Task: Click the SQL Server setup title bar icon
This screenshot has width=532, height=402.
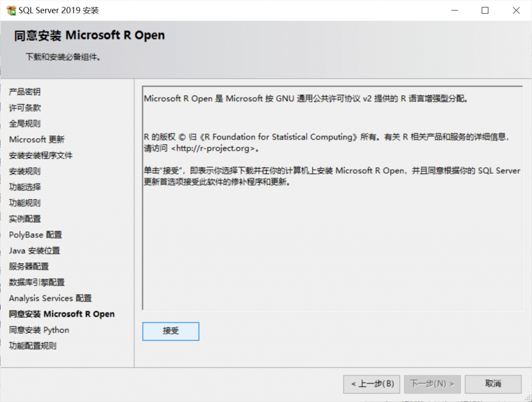Action: click(x=11, y=10)
